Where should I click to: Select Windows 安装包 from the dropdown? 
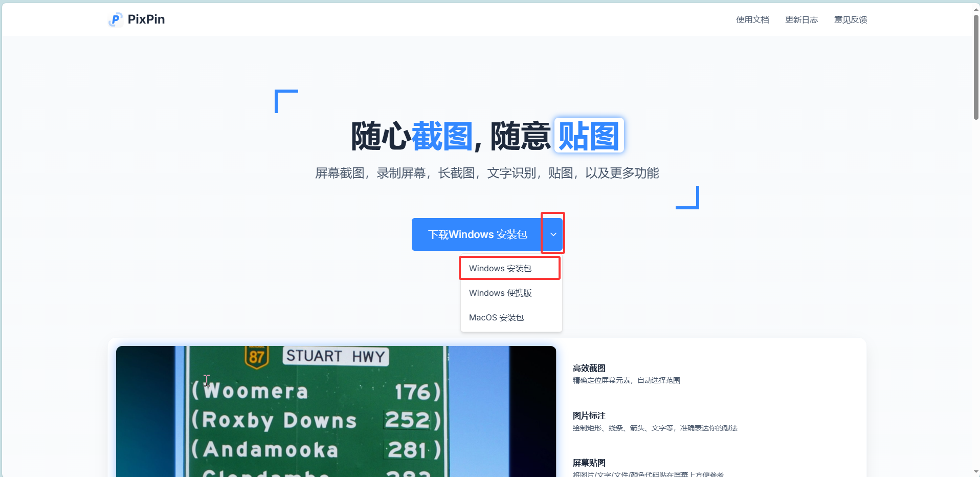pyautogui.click(x=500, y=268)
